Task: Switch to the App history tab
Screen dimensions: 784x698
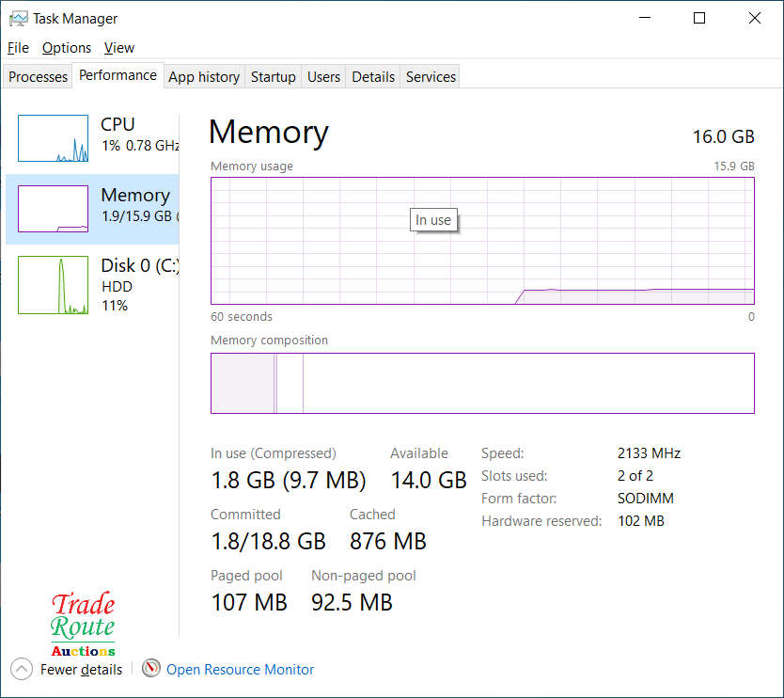Action: click(x=204, y=77)
